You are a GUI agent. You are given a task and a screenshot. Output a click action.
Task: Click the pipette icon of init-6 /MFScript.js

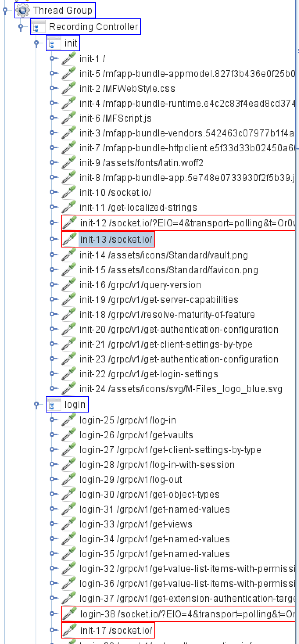pyautogui.click(x=69, y=118)
